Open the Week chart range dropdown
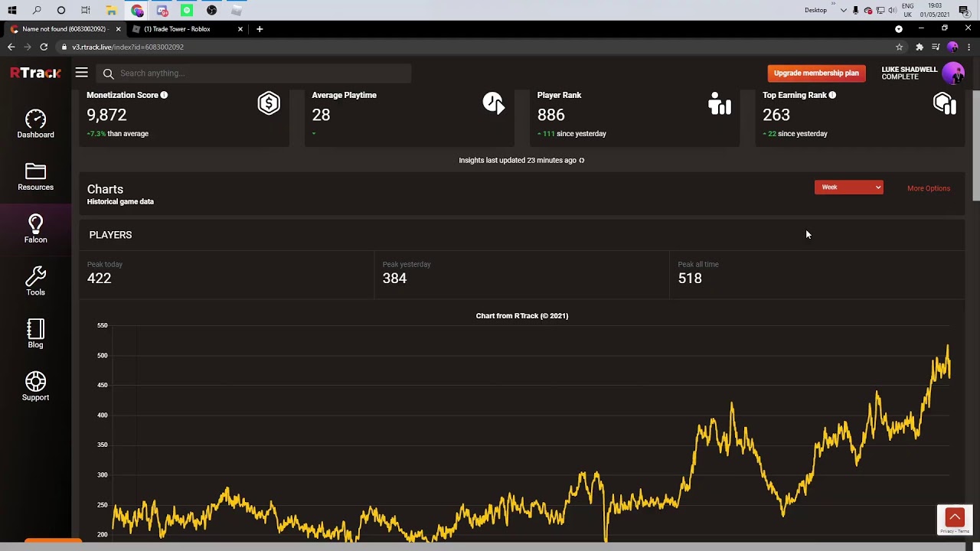 tap(848, 187)
